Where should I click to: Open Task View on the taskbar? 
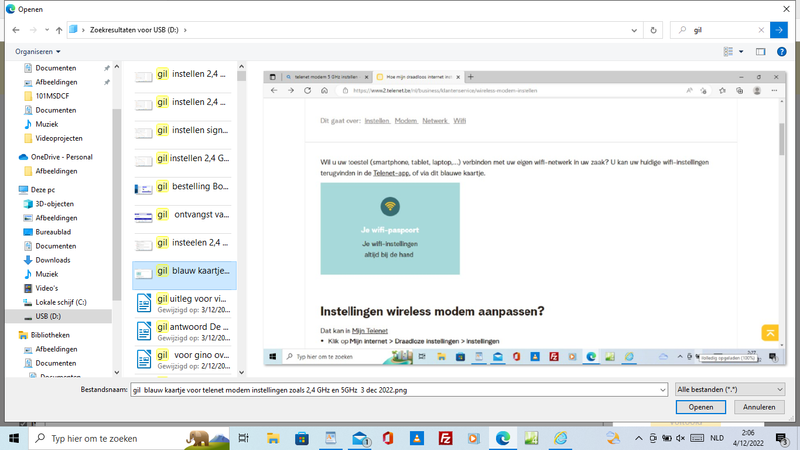pos(243,438)
